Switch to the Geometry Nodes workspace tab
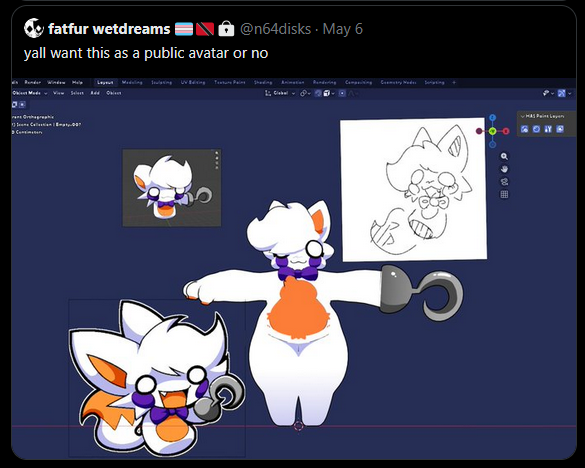 398,82
